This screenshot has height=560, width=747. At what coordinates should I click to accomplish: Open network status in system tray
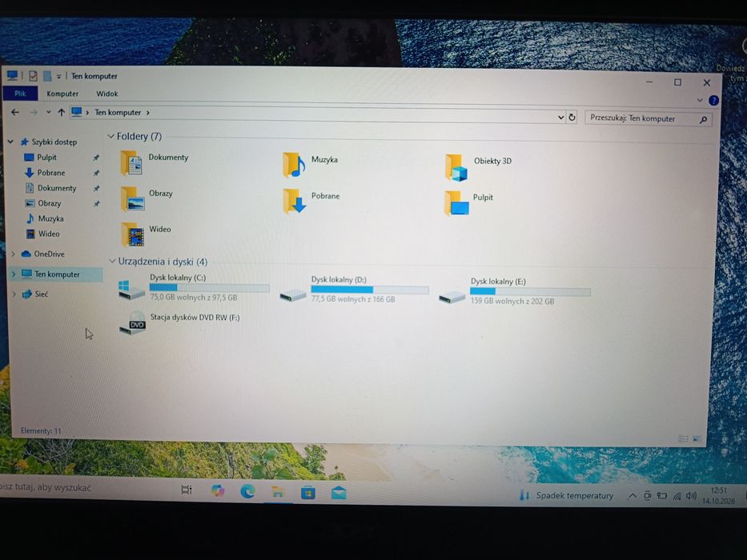pyautogui.click(x=677, y=496)
